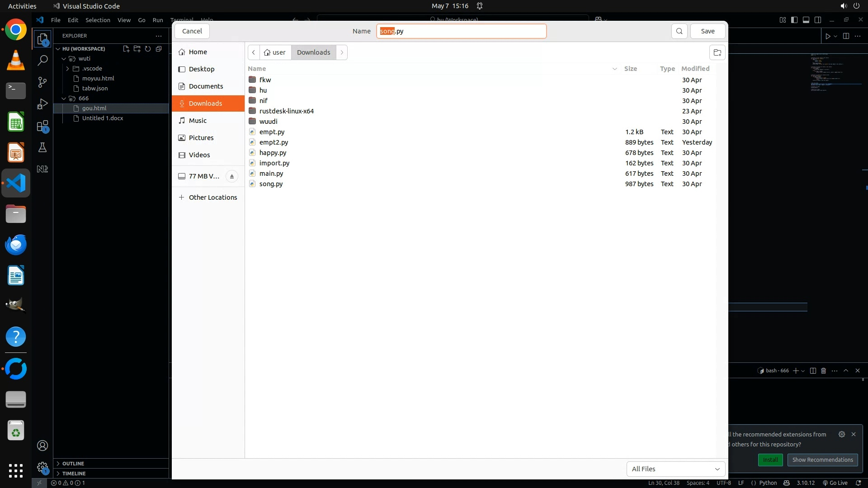
Task: Expand the OUTLINE section
Action: pyautogui.click(x=73, y=464)
